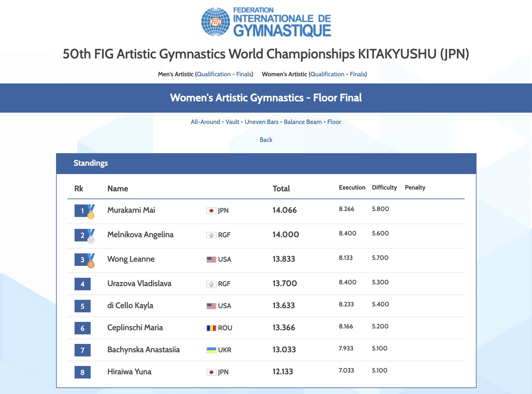This screenshot has height=394, width=532.
Task: Switch to Balance Beam results
Action: point(303,122)
